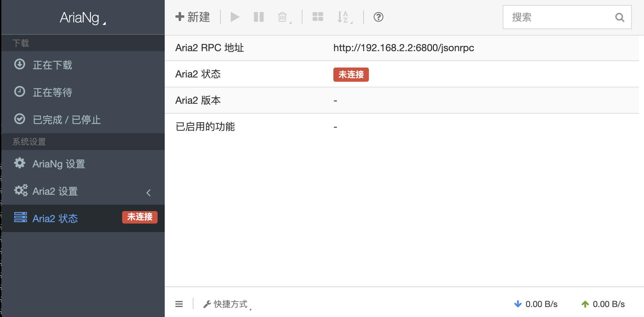644x317 pixels.
Task: Click the red 未连接 badge in Aria2 状态 row
Action: pos(351,75)
